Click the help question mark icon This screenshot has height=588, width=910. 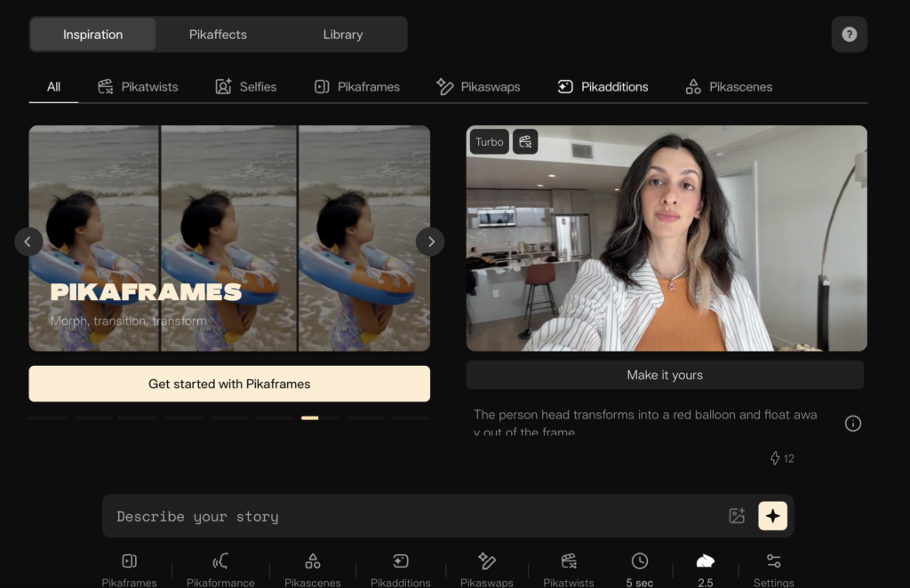pos(849,35)
